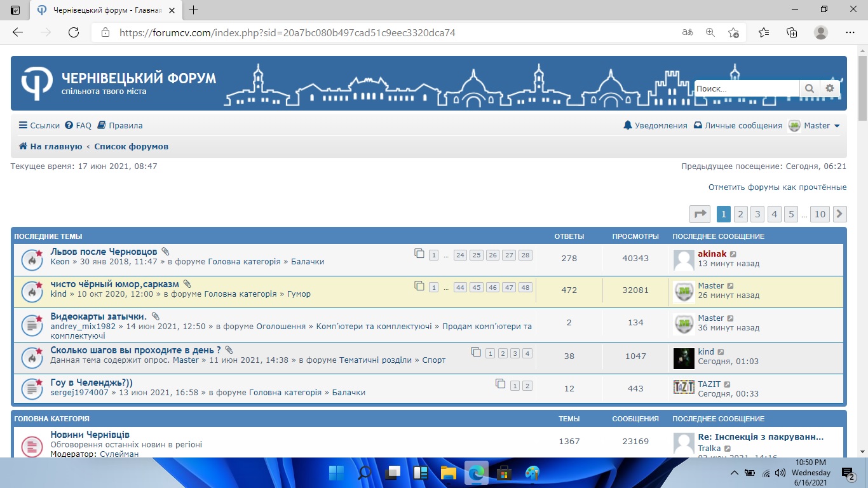Image resolution: width=868 pixels, height=488 pixels.
Task: Open topic Львов после Черновцов
Action: click(x=104, y=252)
